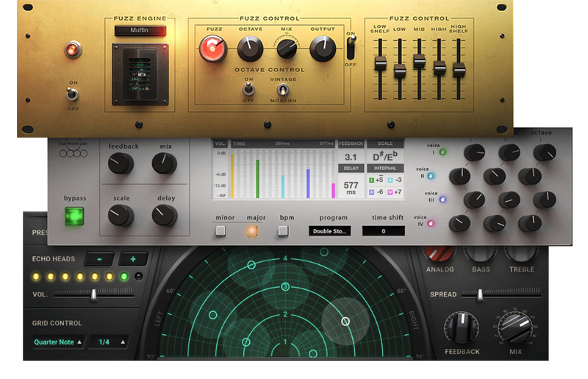Select the white highlighted echo head on radar
The image size is (588, 379).
coord(345,321)
